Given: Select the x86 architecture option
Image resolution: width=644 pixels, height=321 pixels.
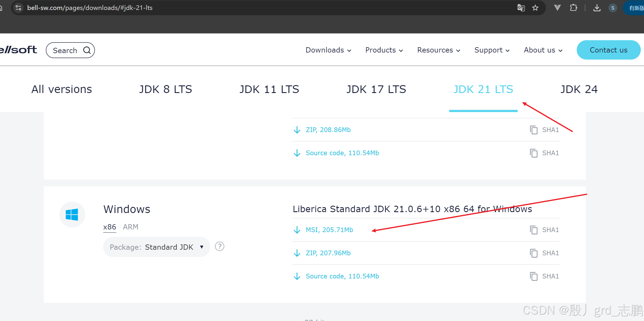Looking at the screenshot, I should click(110, 227).
